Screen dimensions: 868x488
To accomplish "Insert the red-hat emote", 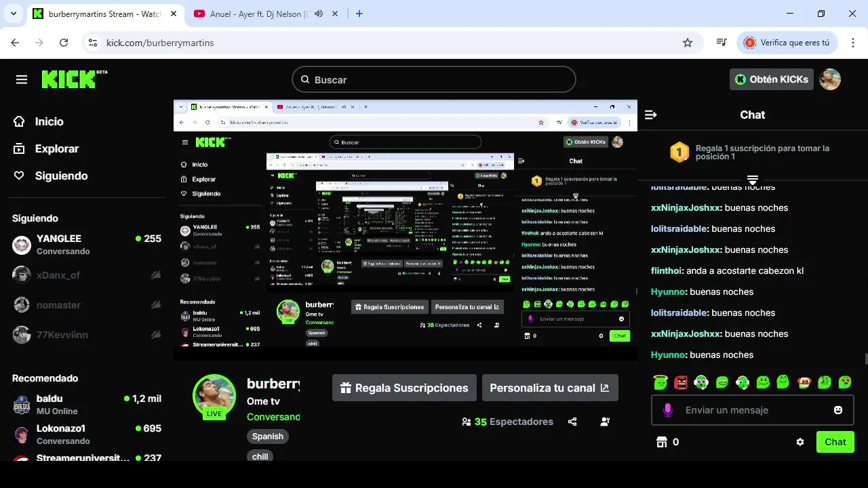I will 804,382.
